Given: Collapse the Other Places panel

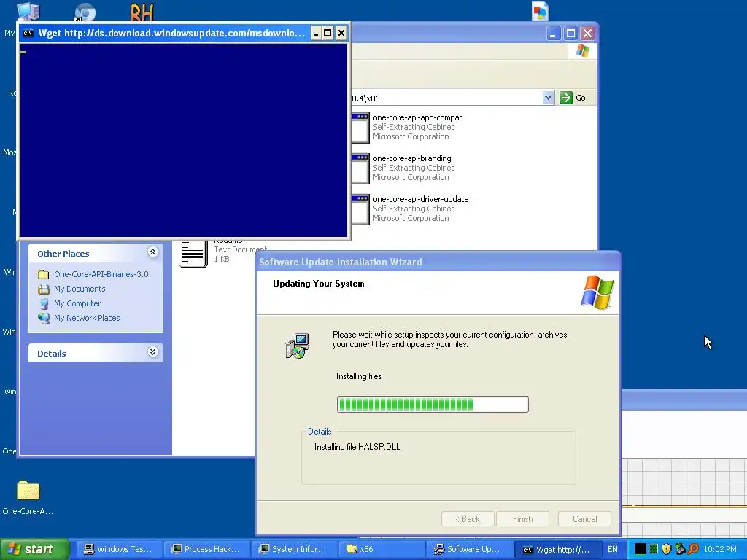Looking at the screenshot, I should tap(152, 252).
